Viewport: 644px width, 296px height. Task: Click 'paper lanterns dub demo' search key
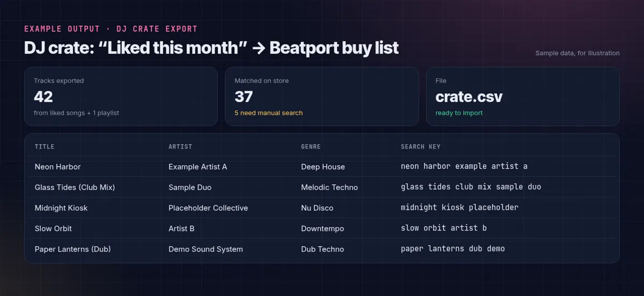click(x=453, y=248)
